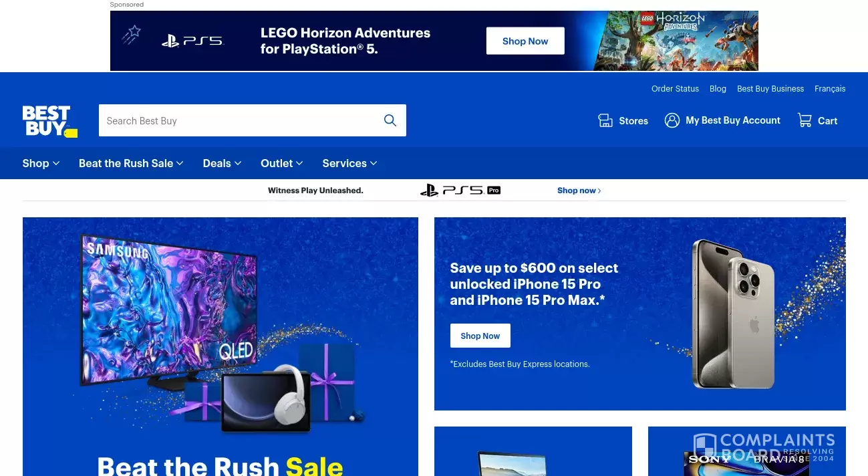Viewport: 868px width, 476px height.
Task: Open the shopping Cart icon
Action: (805, 120)
